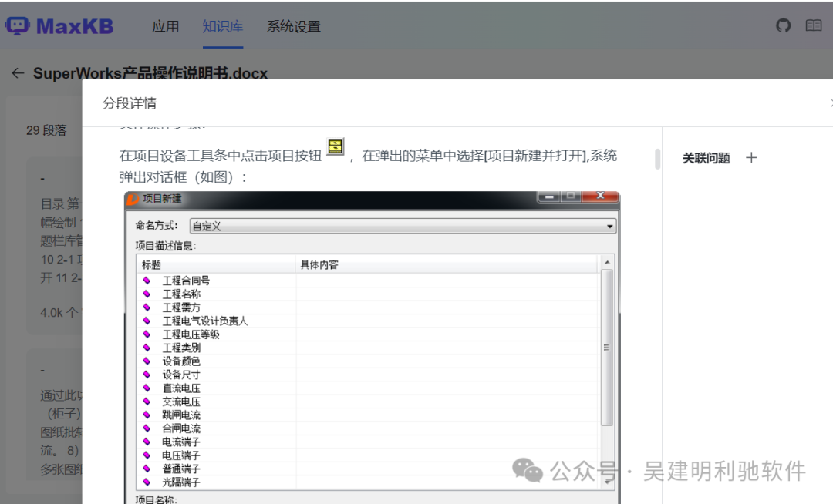
Task: Click the 分段详情 panel scrollbar
Action: 657,159
